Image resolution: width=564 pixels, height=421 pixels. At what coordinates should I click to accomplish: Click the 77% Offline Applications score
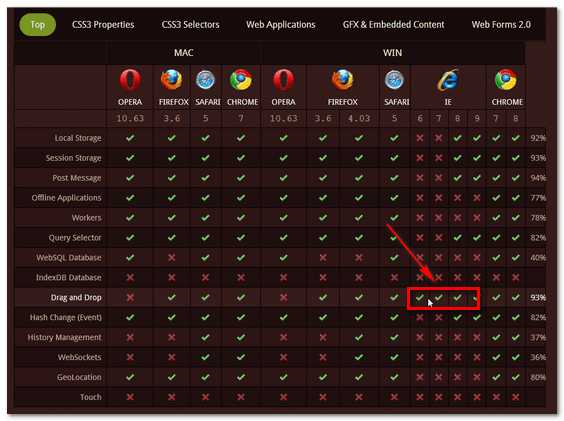[538, 198]
